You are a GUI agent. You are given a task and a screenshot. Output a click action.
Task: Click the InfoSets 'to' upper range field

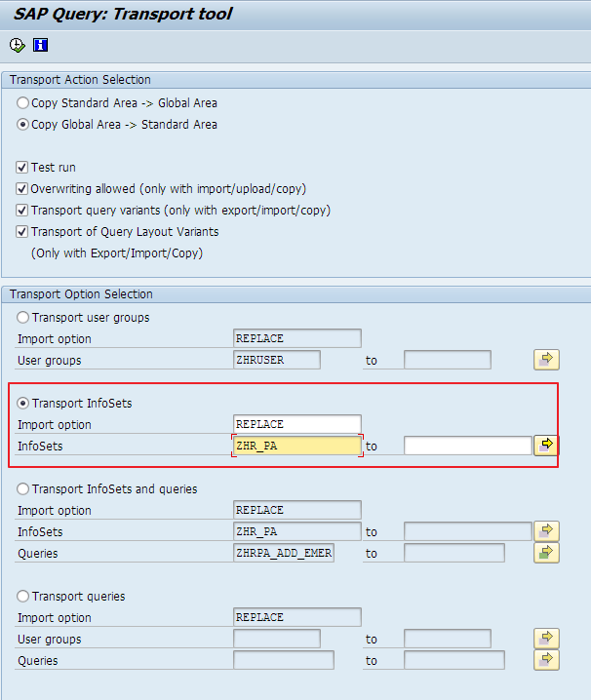[467, 446]
